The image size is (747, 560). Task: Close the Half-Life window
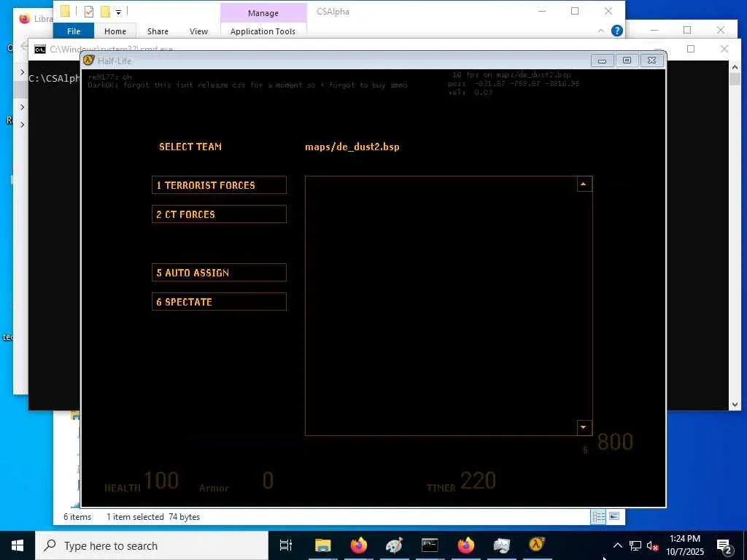(x=651, y=61)
